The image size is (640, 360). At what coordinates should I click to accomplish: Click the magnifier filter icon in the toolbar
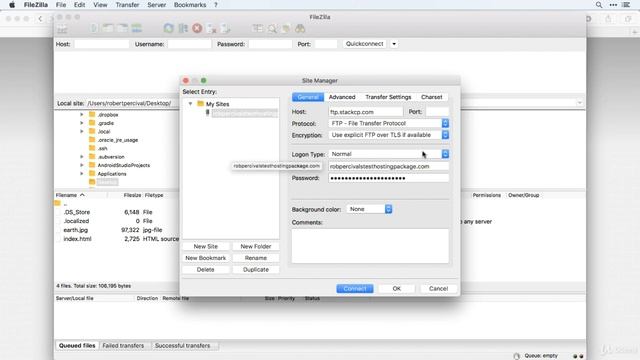coord(272,29)
